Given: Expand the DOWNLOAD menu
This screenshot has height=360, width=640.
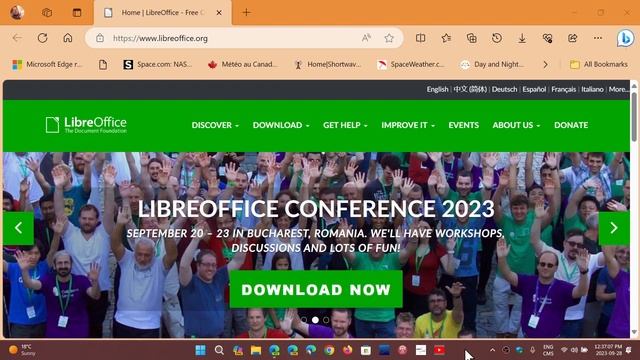Looking at the screenshot, I should tap(281, 125).
